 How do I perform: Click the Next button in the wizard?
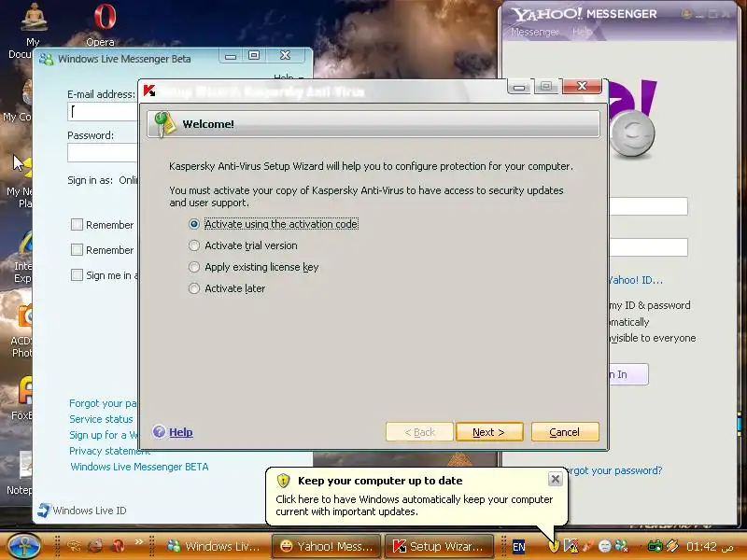489,432
